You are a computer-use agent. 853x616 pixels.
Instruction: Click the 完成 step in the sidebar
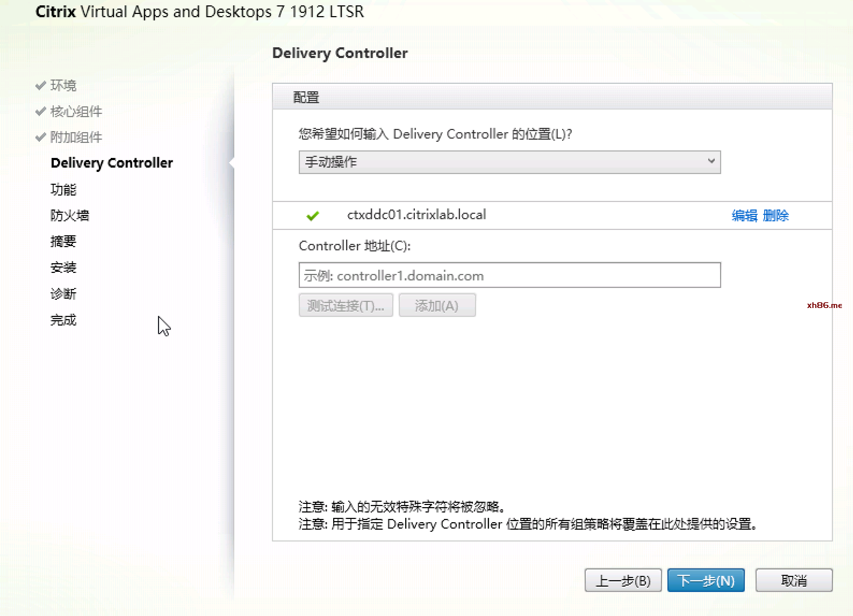coord(63,320)
